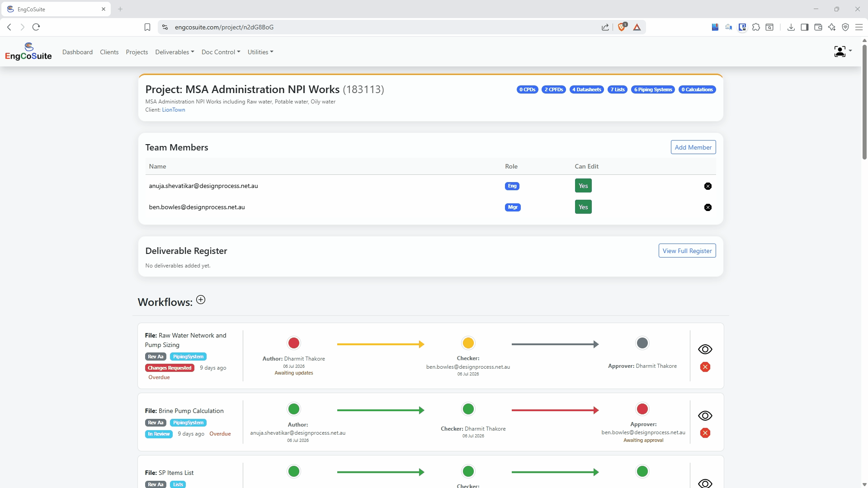Remove ben.bowles team member
This screenshot has height=488, width=868.
tap(708, 207)
